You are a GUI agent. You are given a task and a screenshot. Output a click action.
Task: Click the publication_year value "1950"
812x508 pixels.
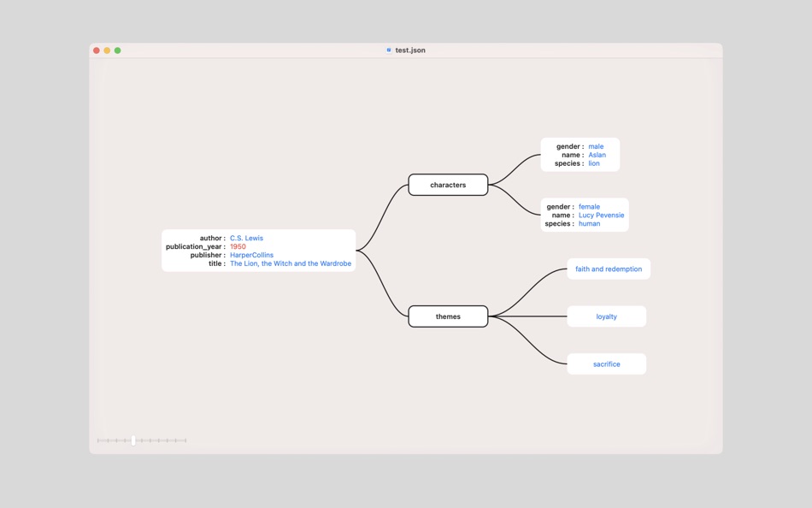point(238,247)
